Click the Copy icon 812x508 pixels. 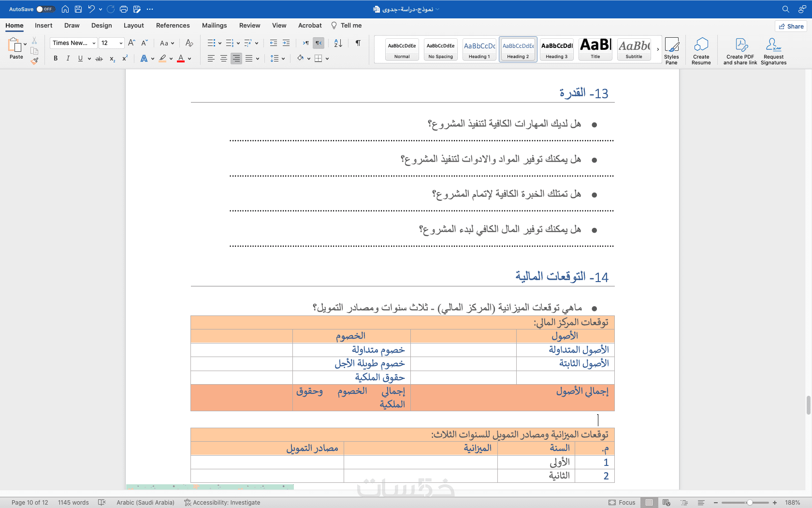pos(34,51)
